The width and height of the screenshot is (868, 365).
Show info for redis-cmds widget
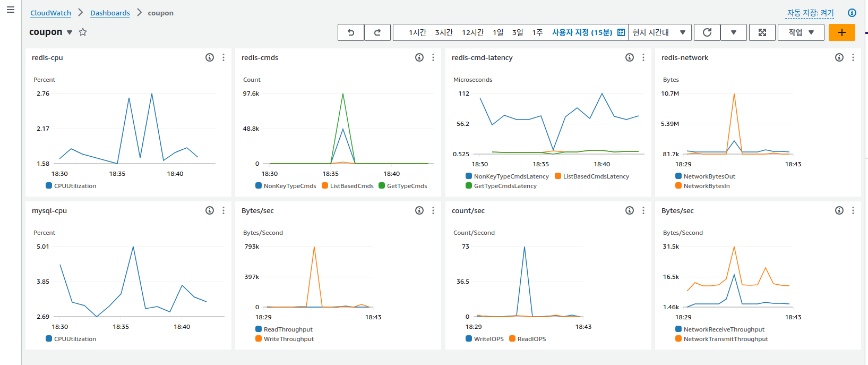[419, 57]
